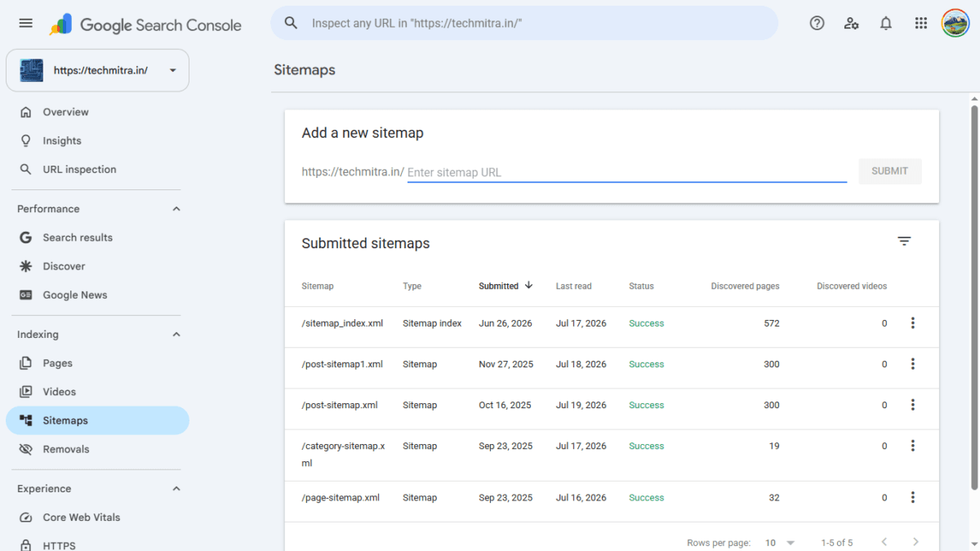
Task: Open Videos indexing report
Action: pyautogui.click(x=97, y=392)
